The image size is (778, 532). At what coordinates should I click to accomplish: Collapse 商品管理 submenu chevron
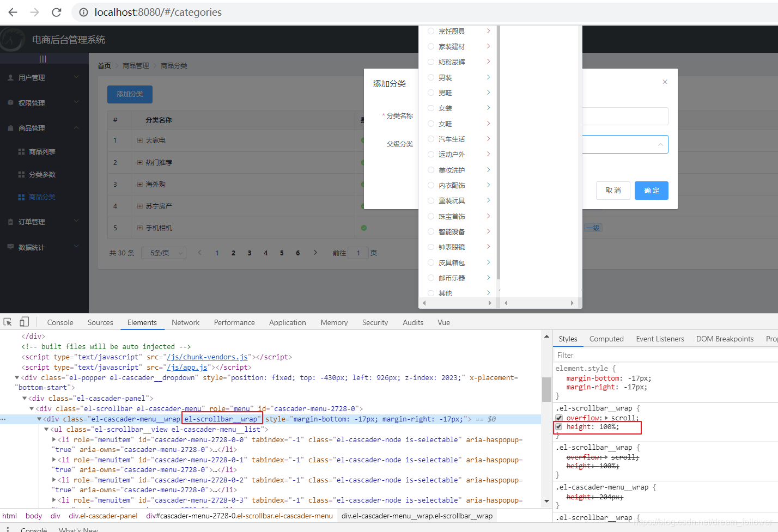(x=76, y=128)
